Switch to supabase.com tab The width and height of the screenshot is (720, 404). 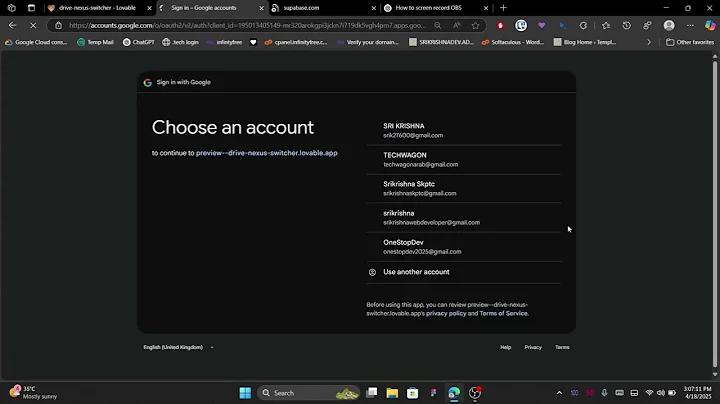click(x=323, y=8)
